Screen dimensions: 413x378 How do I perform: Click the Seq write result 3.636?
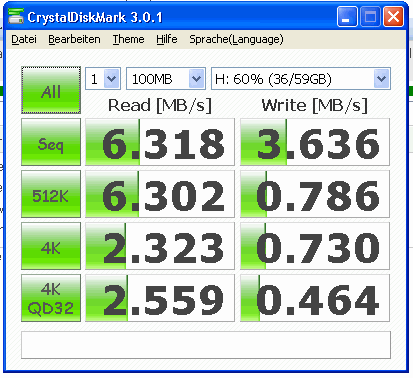pos(315,142)
